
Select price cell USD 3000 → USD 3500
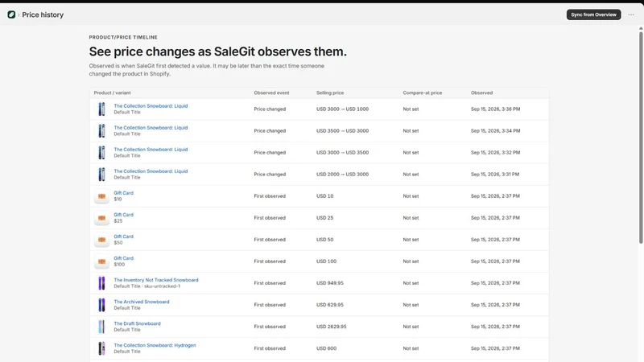pos(343,153)
